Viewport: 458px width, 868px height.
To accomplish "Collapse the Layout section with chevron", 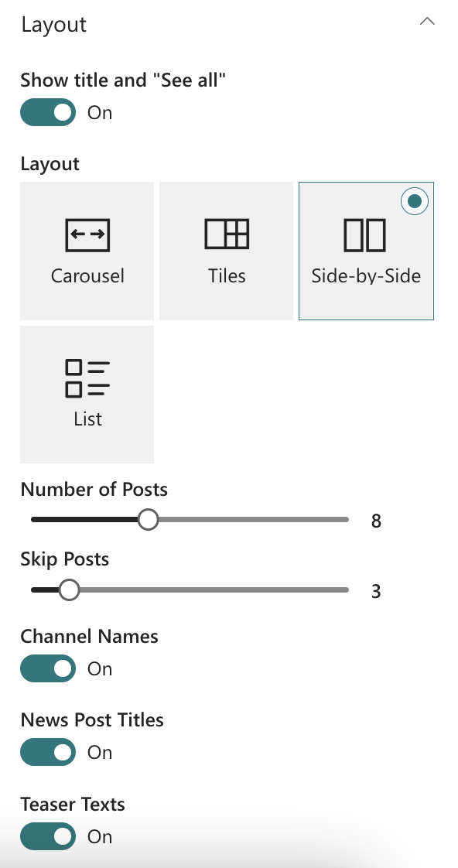I will coord(427,22).
